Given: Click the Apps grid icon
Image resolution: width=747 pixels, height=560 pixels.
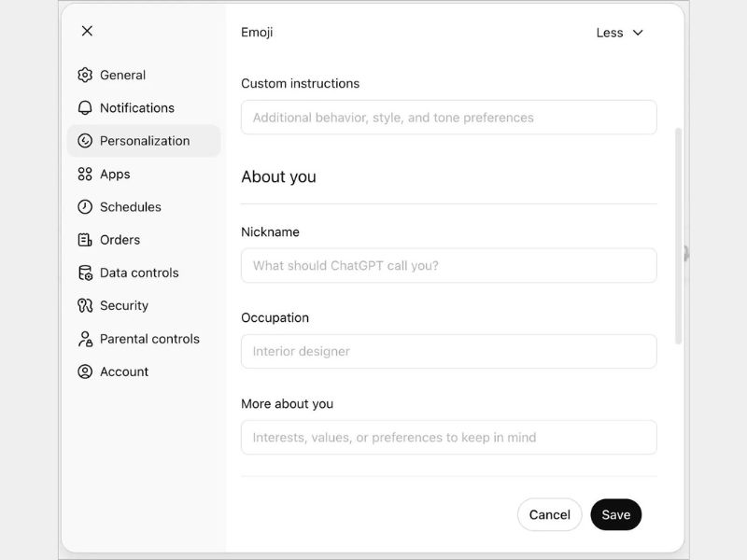Looking at the screenshot, I should click(x=85, y=175).
